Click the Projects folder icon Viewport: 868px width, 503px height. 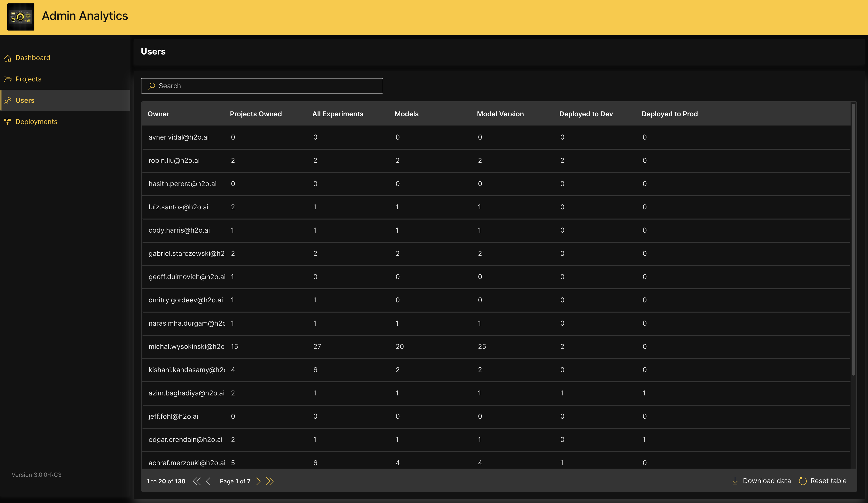pos(8,79)
